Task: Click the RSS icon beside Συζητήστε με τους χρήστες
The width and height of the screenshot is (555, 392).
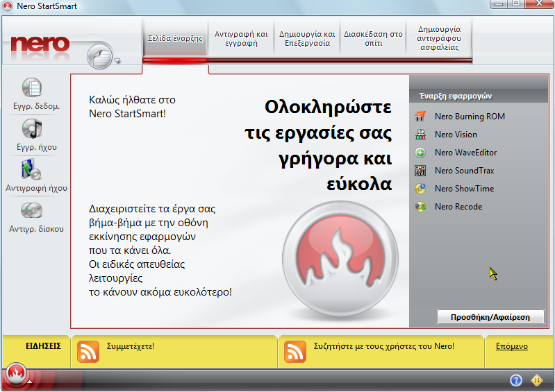Action: point(295,352)
